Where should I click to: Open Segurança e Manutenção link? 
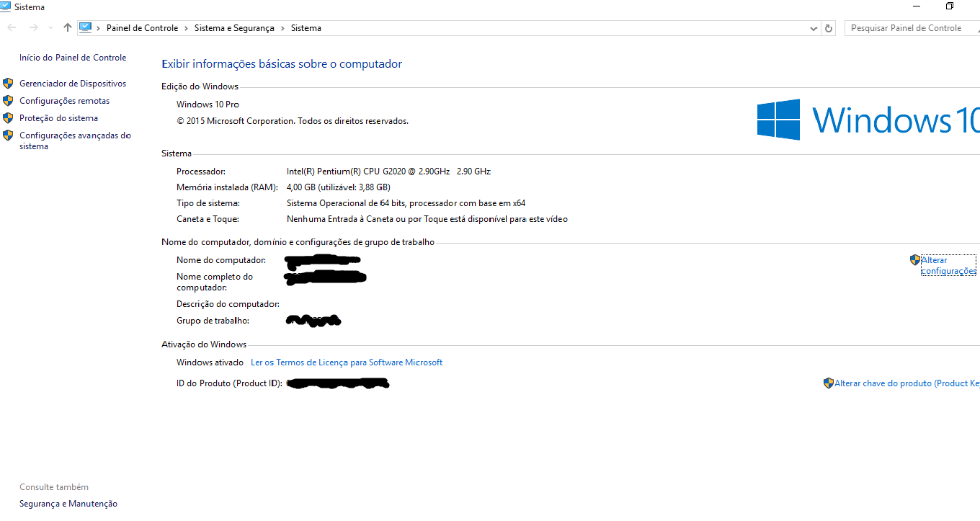pyautogui.click(x=68, y=504)
